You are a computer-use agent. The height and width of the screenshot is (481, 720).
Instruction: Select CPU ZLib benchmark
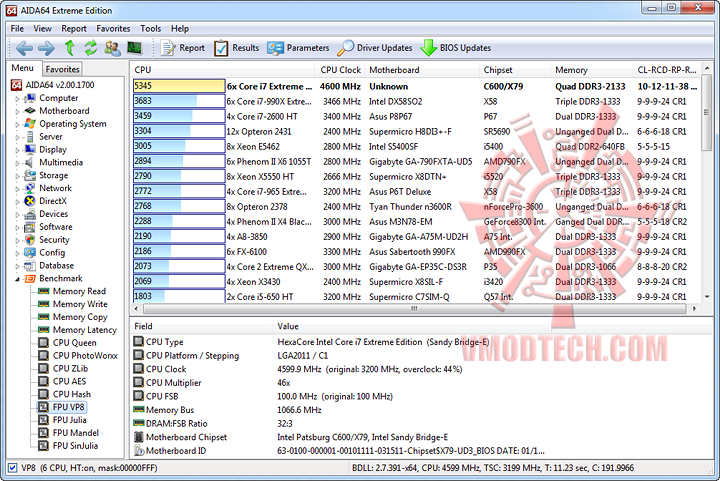[70, 368]
